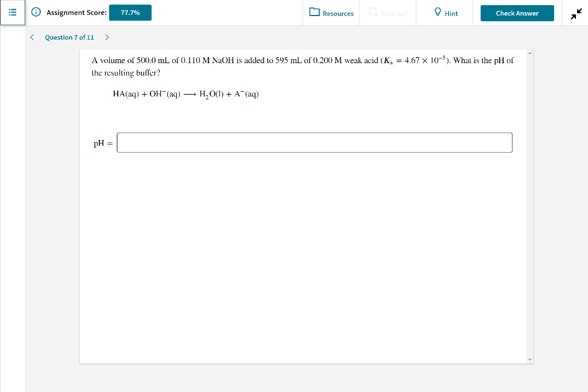The height and width of the screenshot is (392, 588).
Task: Click the Hint button
Action: tap(445, 13)
